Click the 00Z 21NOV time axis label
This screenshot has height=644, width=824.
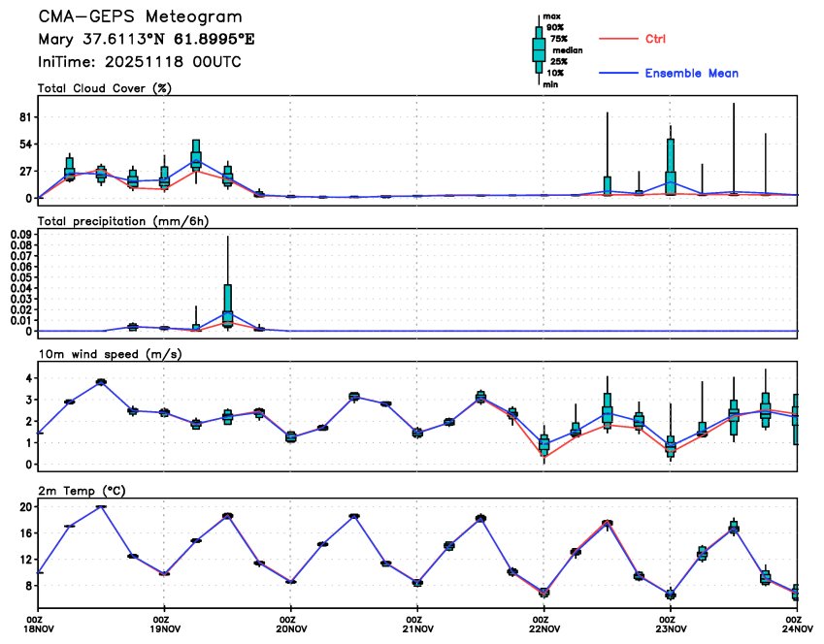pos(416,625)
